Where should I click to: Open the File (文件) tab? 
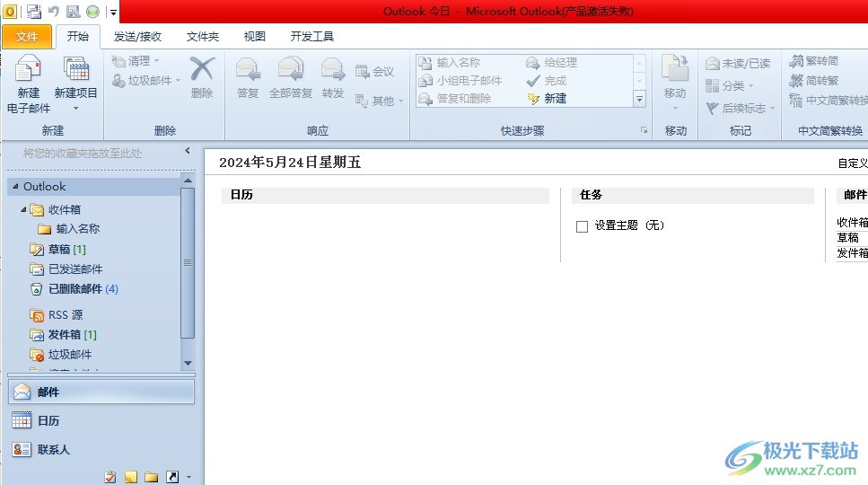pyautogui.click(x=27, y=37)
